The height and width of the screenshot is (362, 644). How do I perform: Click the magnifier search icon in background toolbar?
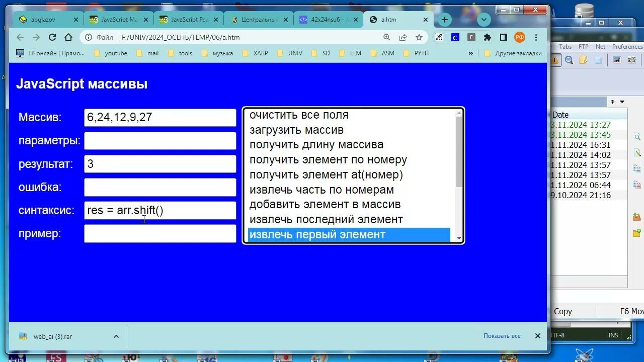569,60
